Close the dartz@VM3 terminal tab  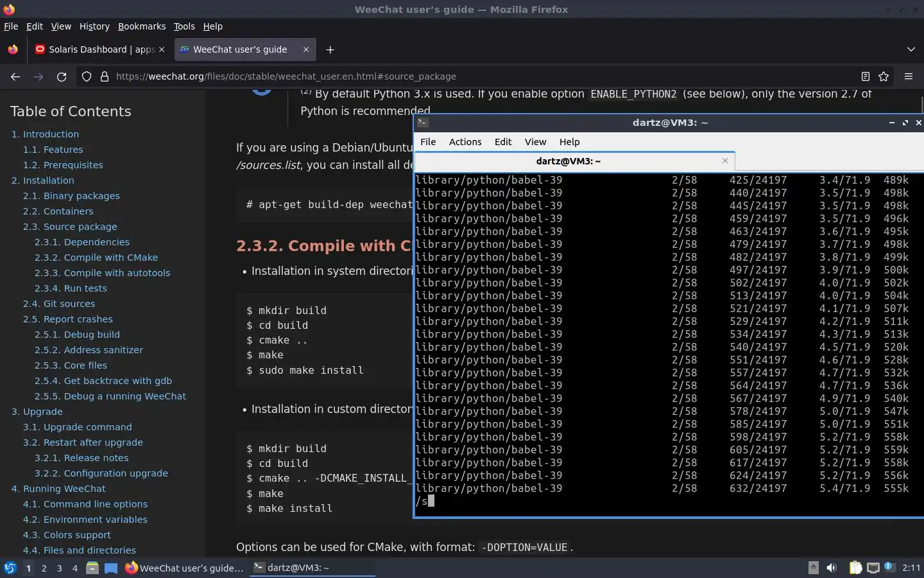coord(725,161)
